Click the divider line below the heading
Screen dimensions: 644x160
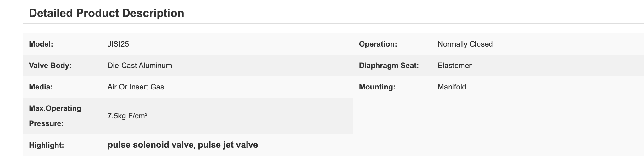click(x=333, y=23)
